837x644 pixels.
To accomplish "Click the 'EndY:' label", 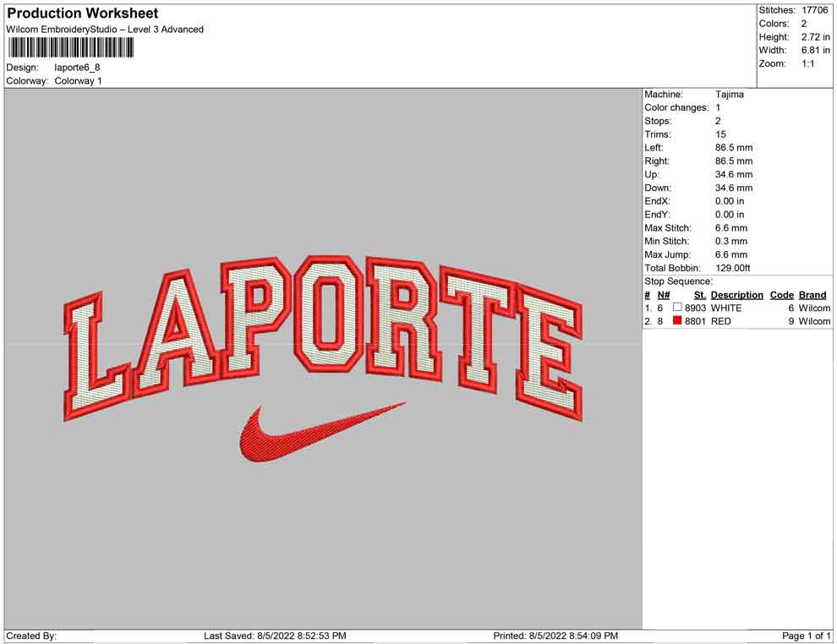I will [657, 215].
